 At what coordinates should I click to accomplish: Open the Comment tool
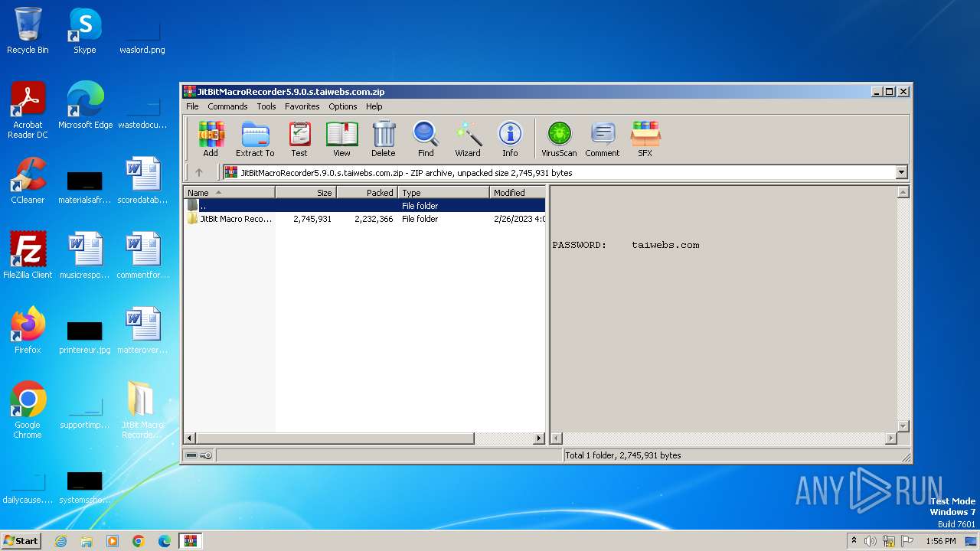(603, 139)
